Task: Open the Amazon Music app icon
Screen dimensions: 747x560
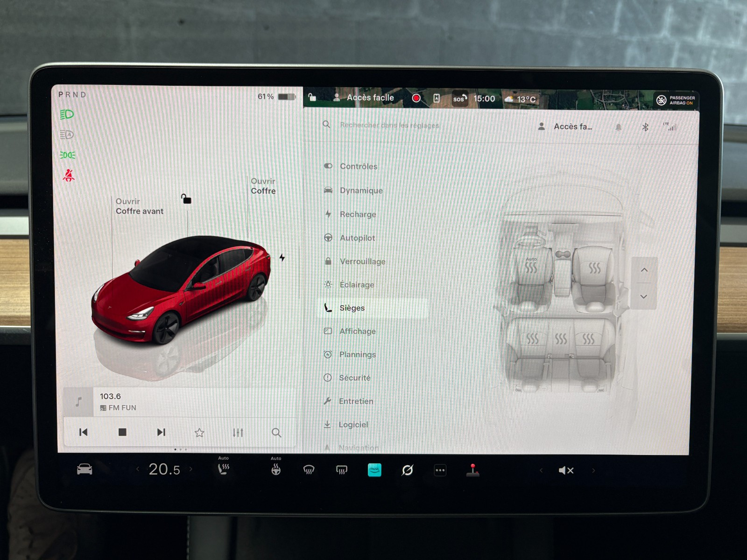Action: coord(374,470)
